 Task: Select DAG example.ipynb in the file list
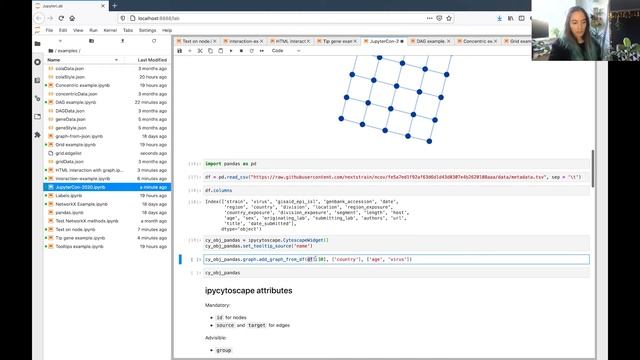(107, 102)
